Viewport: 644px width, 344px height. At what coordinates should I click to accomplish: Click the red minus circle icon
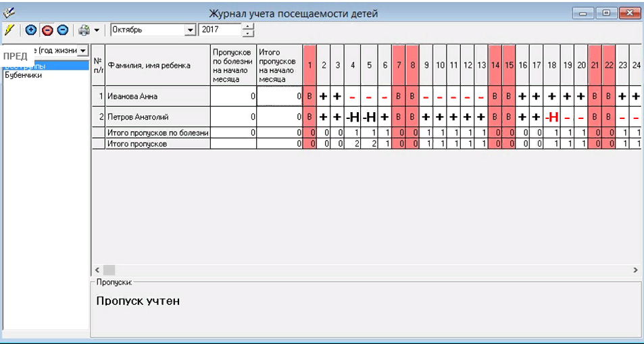tap(47, 30)
